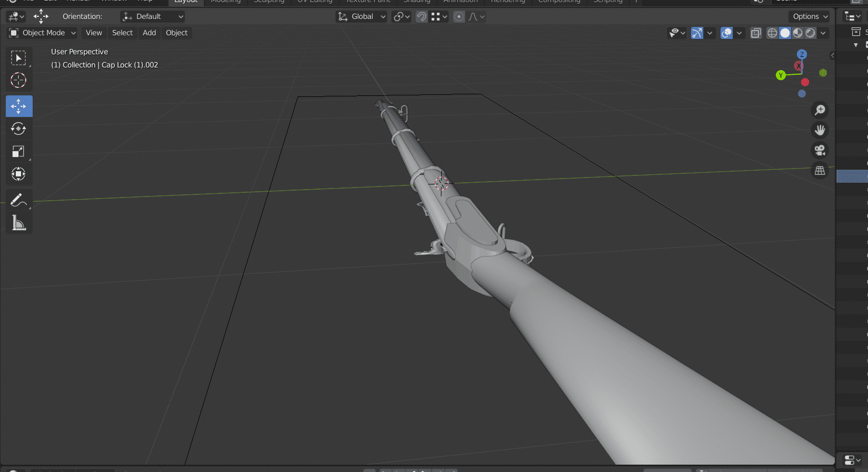The width and height of the screenshot is (868, 472).
Task: Open the Global transform orientation dropdown
Action: (361, 17)
